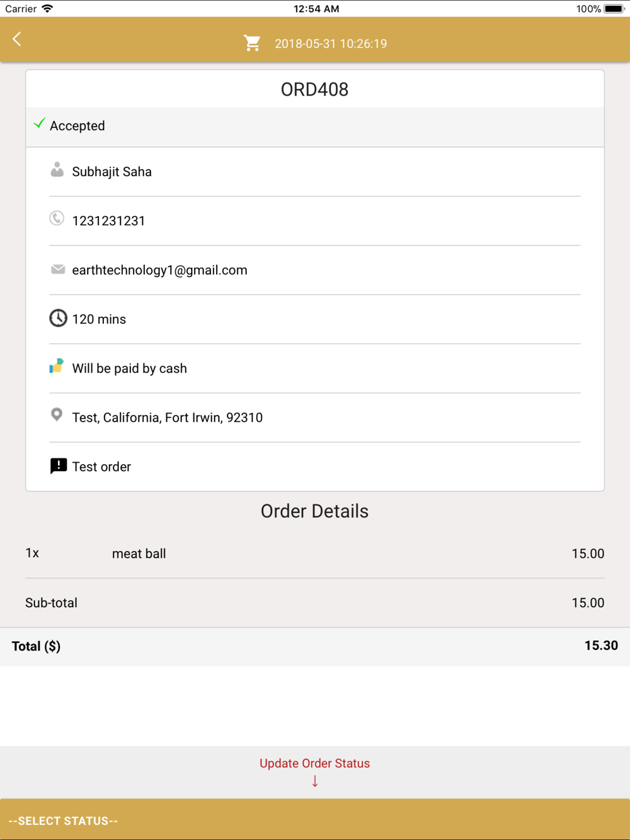Click the location pin icon
Image resolution: width=630 pixels, height=840 pixels.
coord(57,415)
